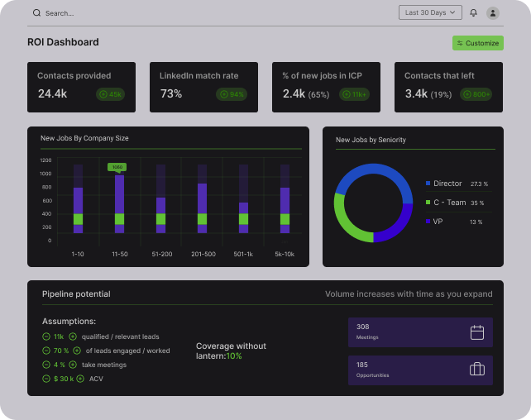Open the notifications bell

coord(474,12)
